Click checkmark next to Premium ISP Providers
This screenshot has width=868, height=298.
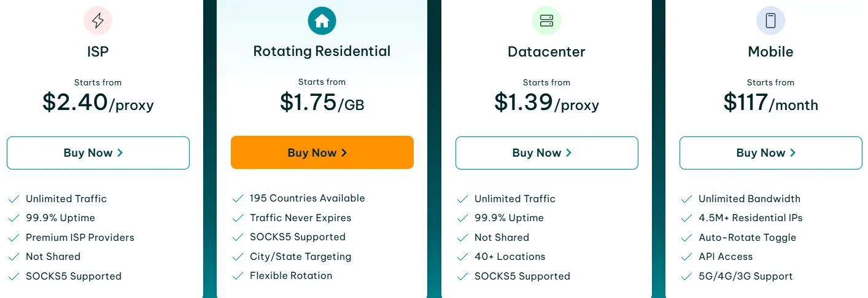point(14,238)
